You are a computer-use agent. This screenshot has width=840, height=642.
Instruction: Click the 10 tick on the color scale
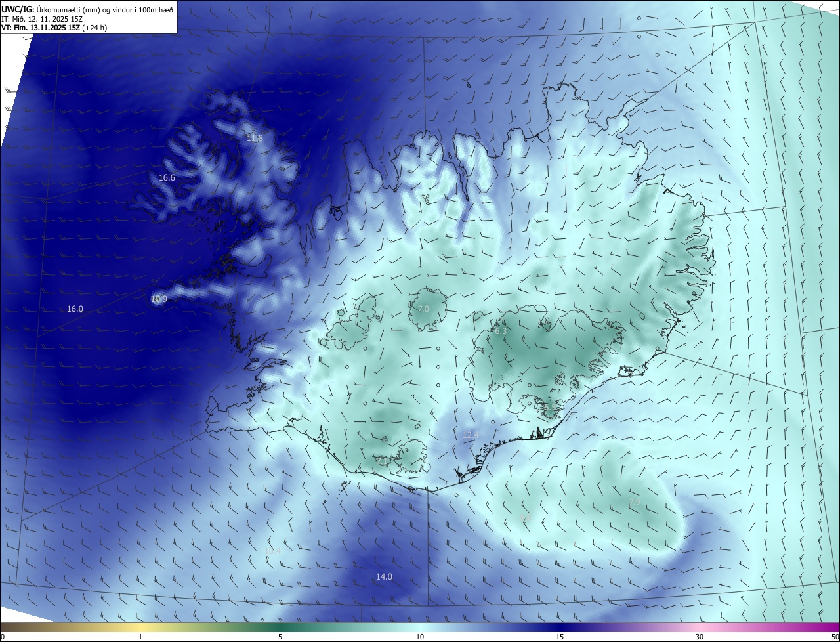[420, 637]
